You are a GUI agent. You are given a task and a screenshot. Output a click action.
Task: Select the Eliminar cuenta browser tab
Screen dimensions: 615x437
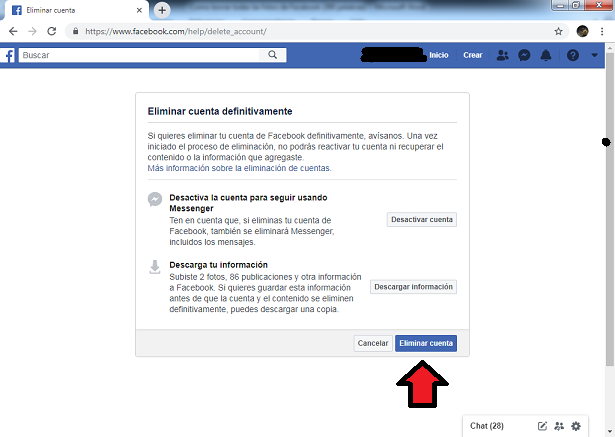[76, 10]
